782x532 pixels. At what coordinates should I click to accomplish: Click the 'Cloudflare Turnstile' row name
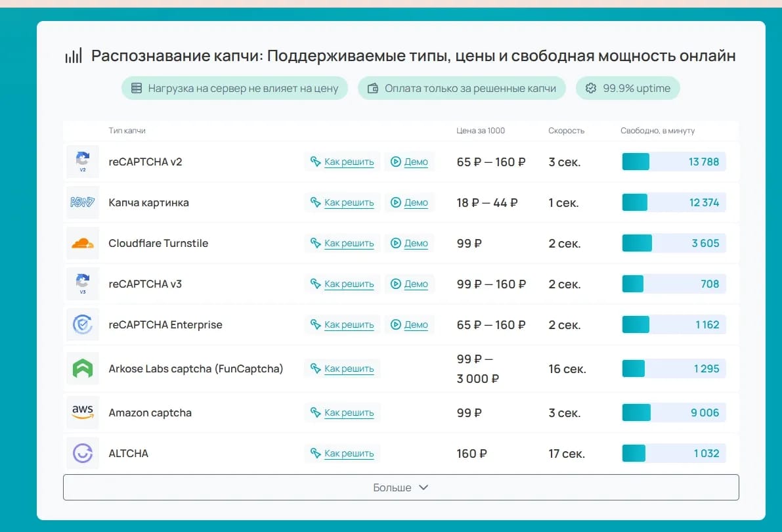pos(159,243)
